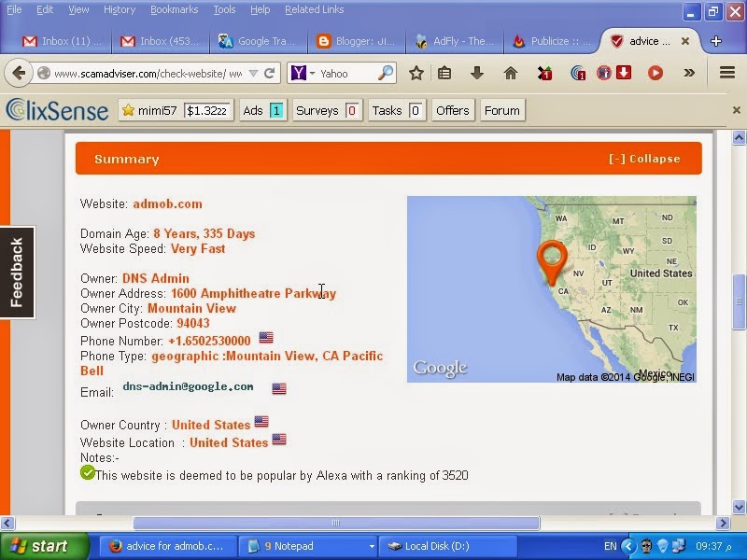Image resolution: width=747 pixels, height=560 pixels.
Task: Switch to the Inbox (11) tab
Action: [62, 41]
